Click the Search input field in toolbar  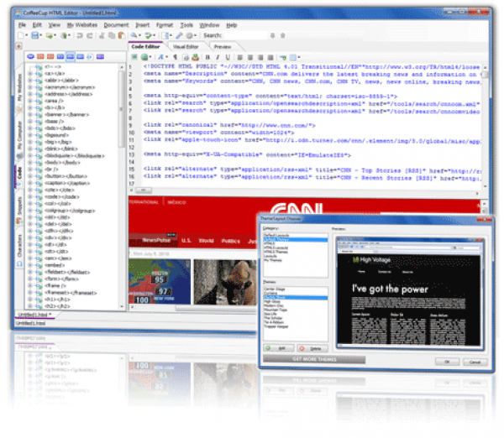[245, 35]
